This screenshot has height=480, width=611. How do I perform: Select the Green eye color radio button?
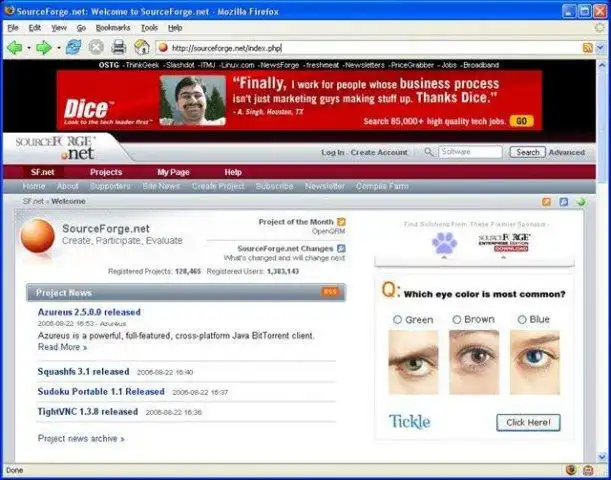tap(397, 319)
